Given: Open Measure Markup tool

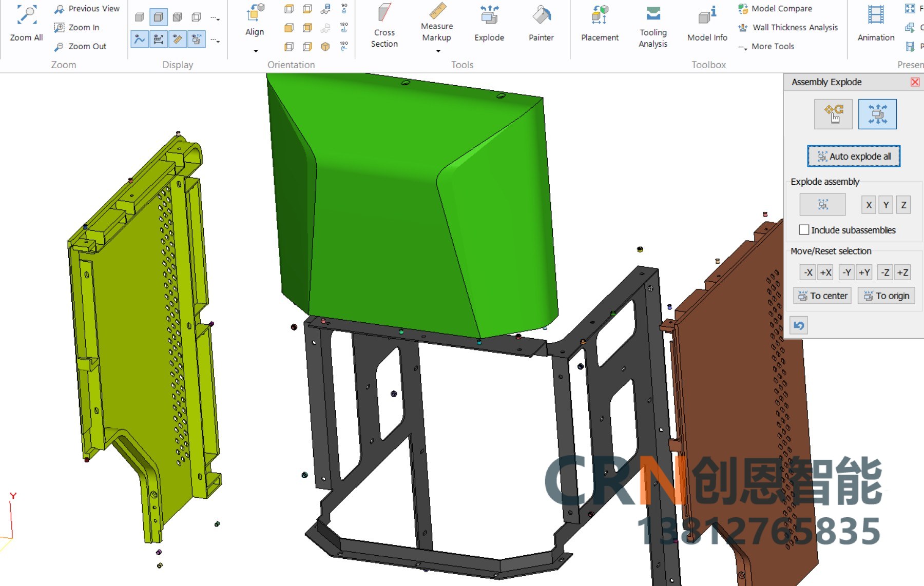Looking at the screenshot, I should point(437,22).
